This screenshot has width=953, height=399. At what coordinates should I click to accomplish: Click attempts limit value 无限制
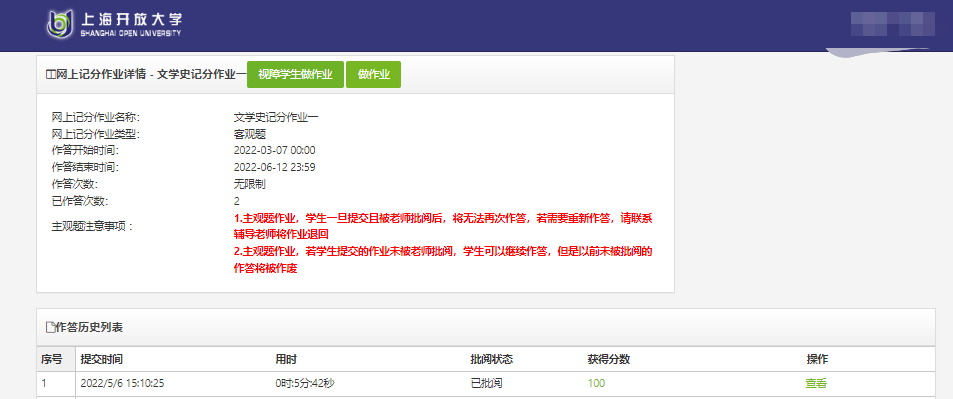[x=250, y=184]
